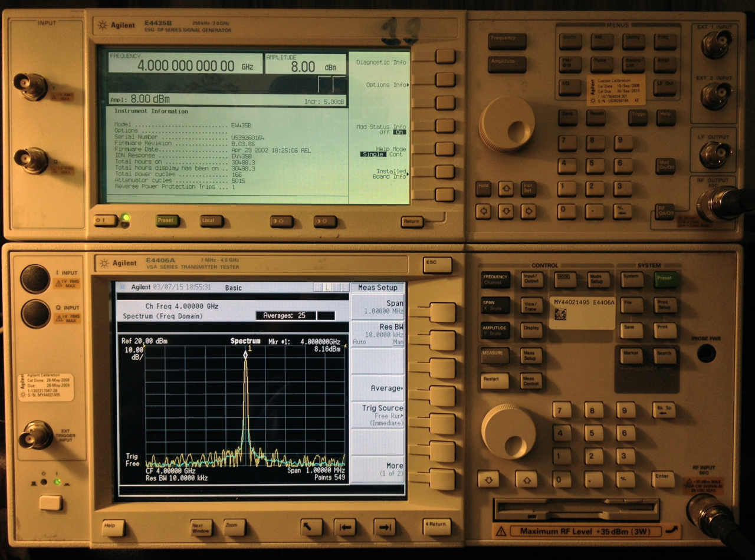Open the Sweep/List menu key
Screen dimensions: 755x560
633,64
